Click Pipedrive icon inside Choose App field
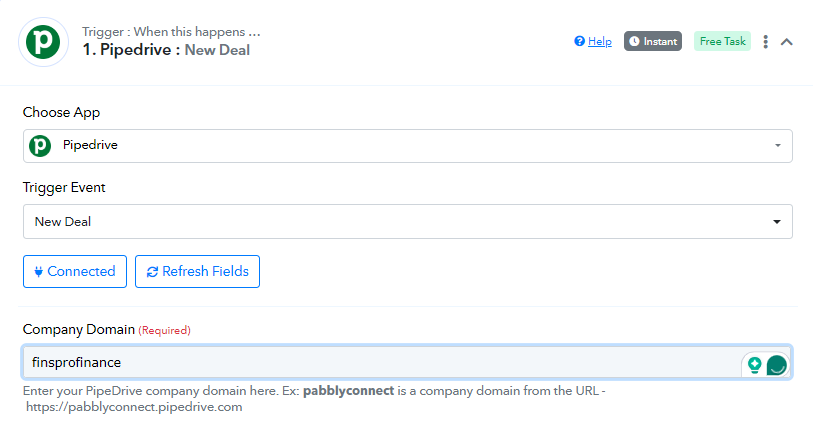 (40, 146)
